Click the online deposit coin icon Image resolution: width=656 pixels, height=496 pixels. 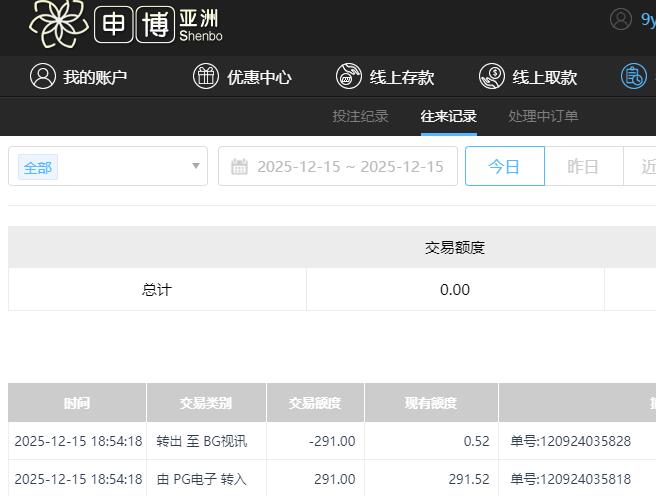[x=349, y=77]
